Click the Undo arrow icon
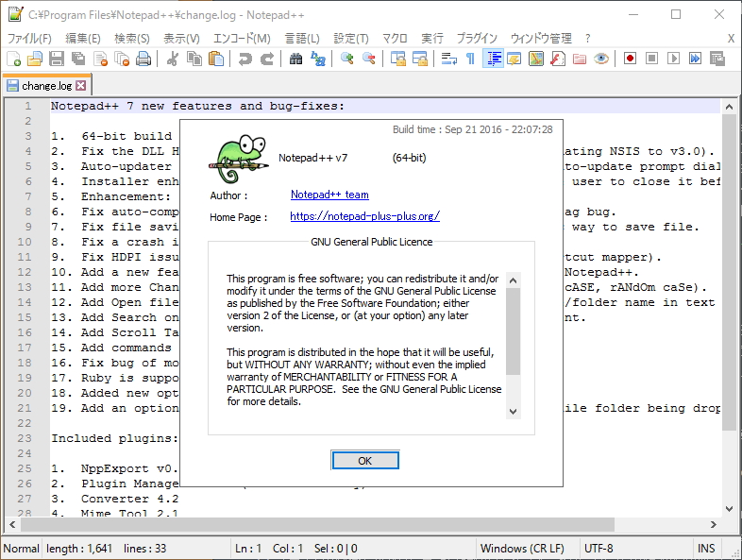 pos(245,59)
